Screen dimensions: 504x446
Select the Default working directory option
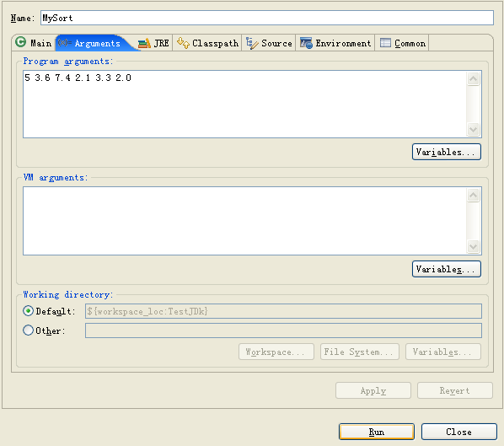(x=29, y=311)
